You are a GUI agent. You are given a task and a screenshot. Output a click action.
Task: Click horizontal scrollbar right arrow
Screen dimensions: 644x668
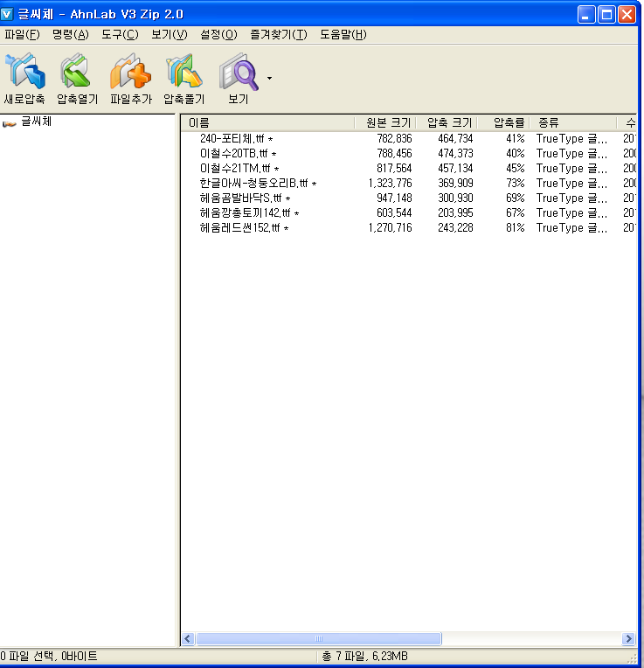click(628, 638)
